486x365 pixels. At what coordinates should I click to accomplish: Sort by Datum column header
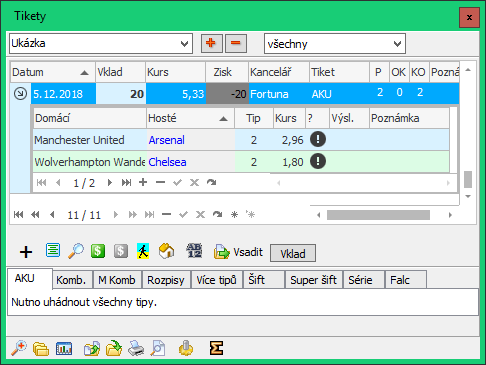pos(53,72)
